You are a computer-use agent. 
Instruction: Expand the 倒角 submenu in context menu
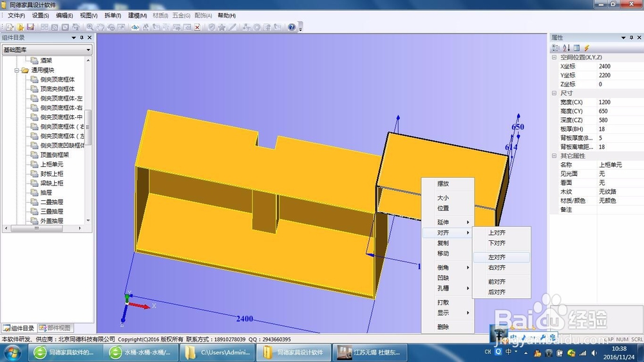[448, 267]
